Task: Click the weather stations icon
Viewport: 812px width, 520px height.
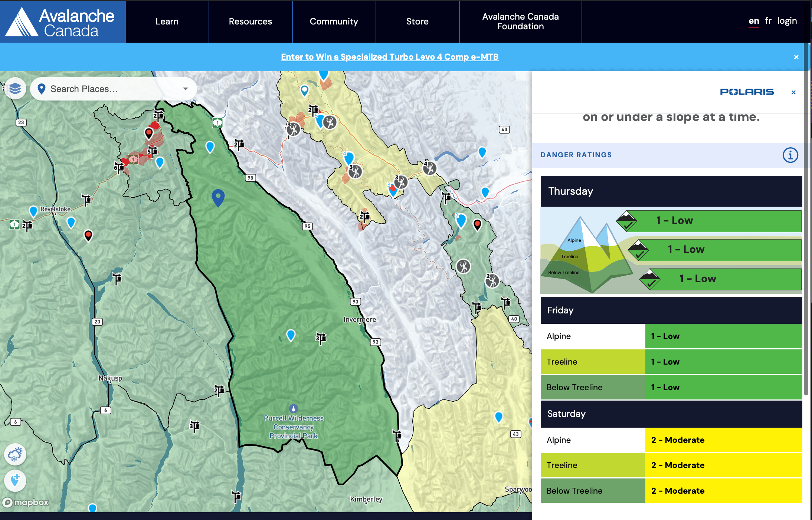Action: tap(15, 454)
